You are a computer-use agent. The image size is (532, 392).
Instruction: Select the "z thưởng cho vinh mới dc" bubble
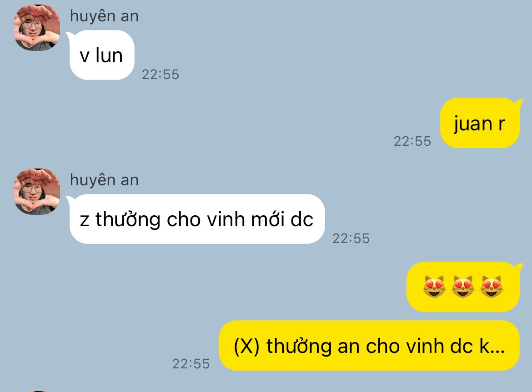197,219
